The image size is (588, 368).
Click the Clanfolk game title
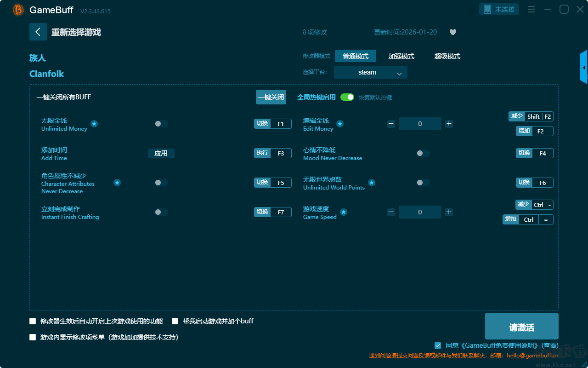[46, 74]
